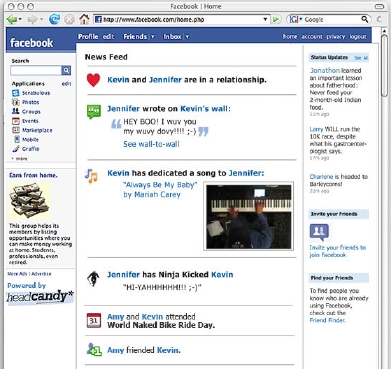Click the scrollbar up arrow

point(384,30)
